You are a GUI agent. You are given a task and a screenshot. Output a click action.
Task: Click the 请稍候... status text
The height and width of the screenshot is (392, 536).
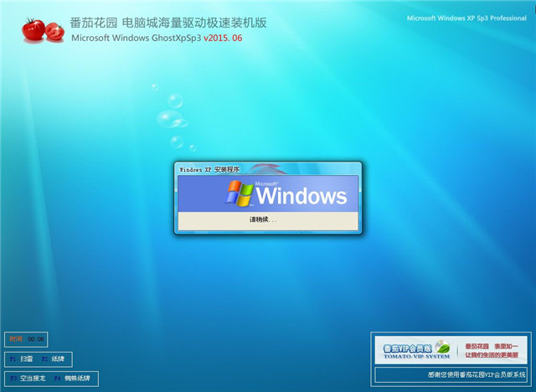coord(263,219)
